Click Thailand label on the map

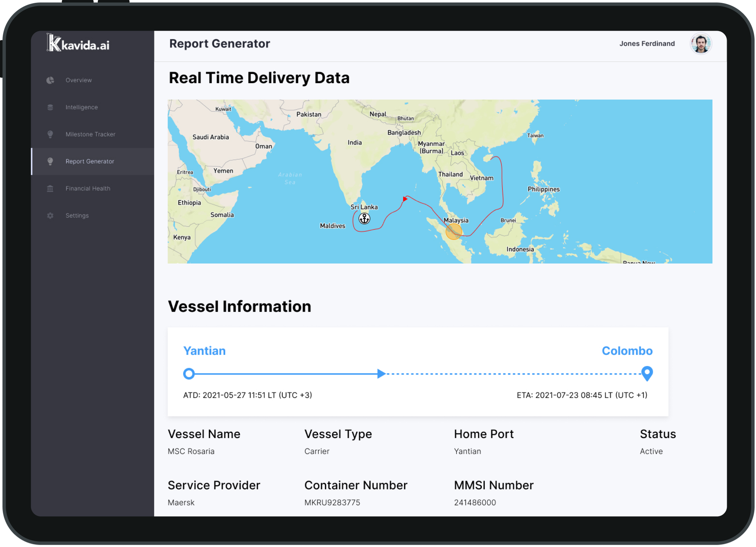[x=450, y=174]
